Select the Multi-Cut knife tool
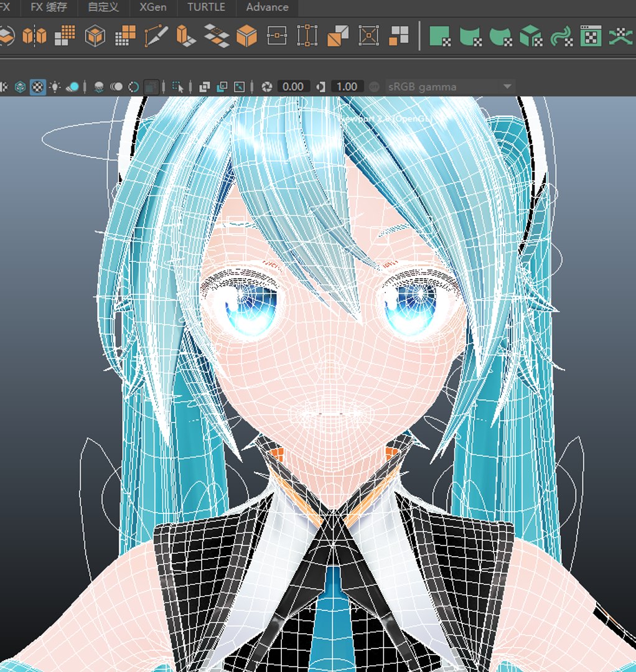636x672 pixels. [156, 35]
